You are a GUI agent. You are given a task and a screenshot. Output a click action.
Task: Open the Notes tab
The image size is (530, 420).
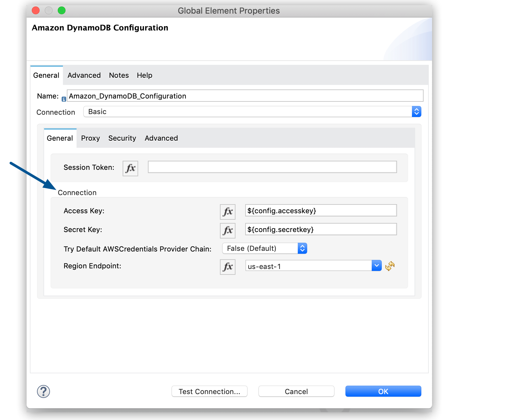[x=118, y=75]
